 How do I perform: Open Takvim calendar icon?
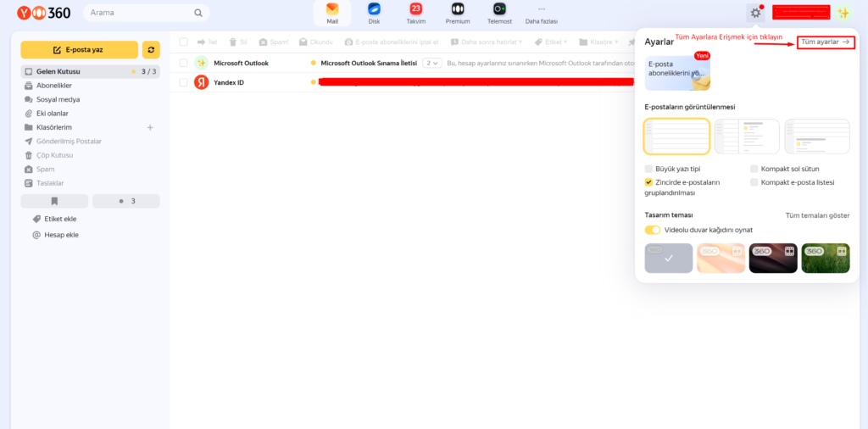(416, 9)
